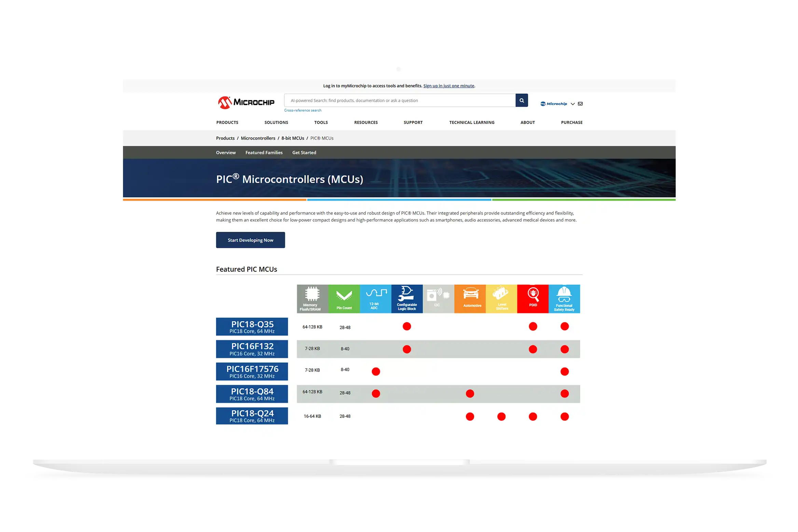This screenshot has width=798, height=532.
Task: Click the Memory Flash/SRAM column icon
Action: [312, 299]
